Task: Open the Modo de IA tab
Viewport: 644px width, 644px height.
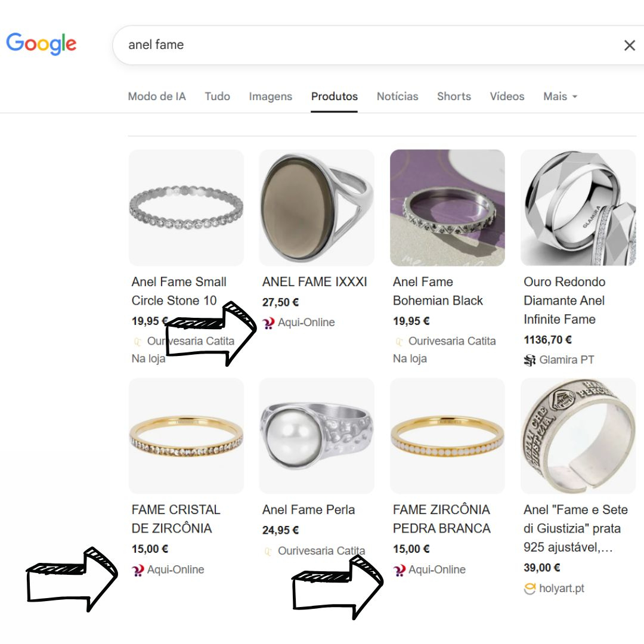Action: click(157, 97)
